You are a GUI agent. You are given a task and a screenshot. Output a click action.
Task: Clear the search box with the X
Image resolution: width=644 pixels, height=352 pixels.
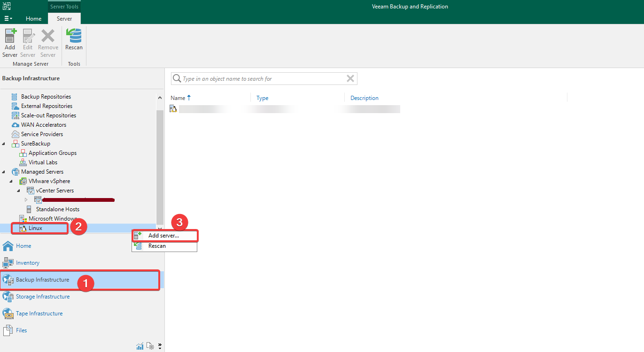[350, 78]
